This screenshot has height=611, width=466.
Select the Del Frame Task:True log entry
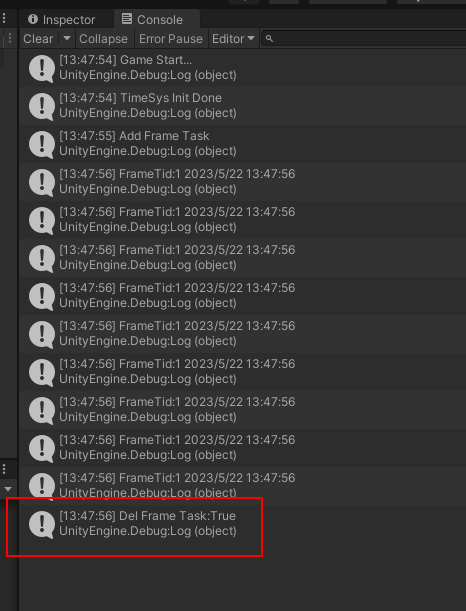coord(242,524)
